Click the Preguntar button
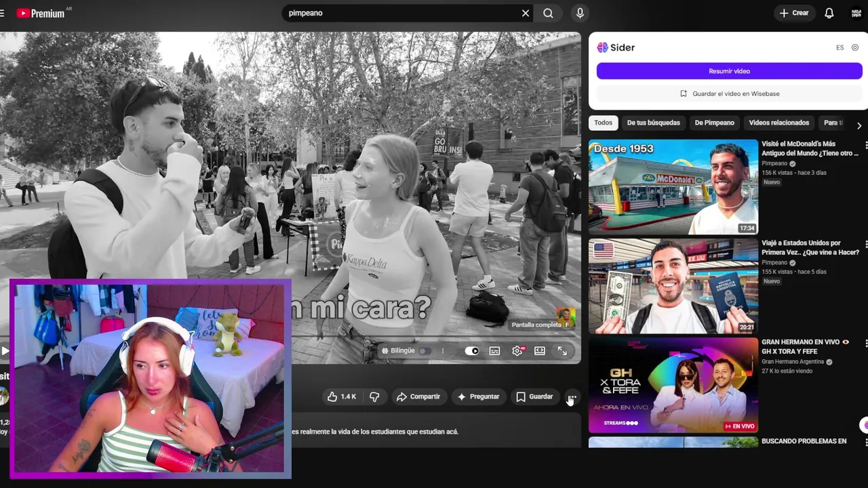 [x=478, y=396]
